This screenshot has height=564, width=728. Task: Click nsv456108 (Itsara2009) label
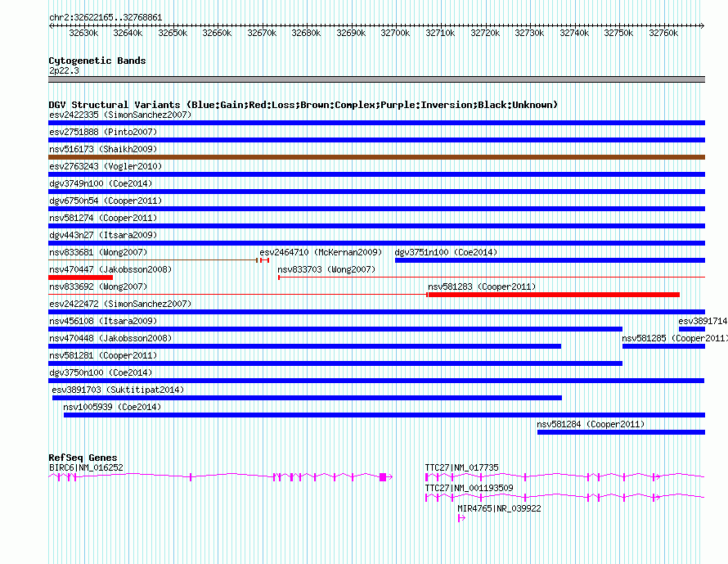103,321
